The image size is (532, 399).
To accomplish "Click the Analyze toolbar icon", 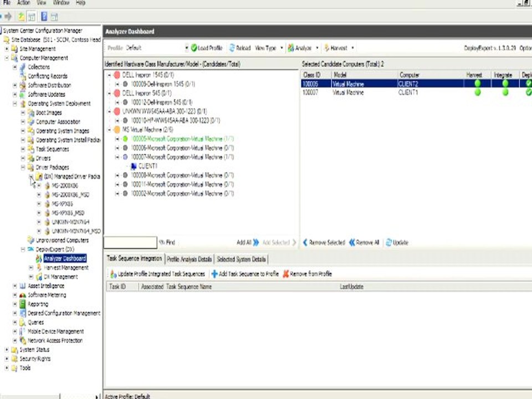I will point(291,48).
